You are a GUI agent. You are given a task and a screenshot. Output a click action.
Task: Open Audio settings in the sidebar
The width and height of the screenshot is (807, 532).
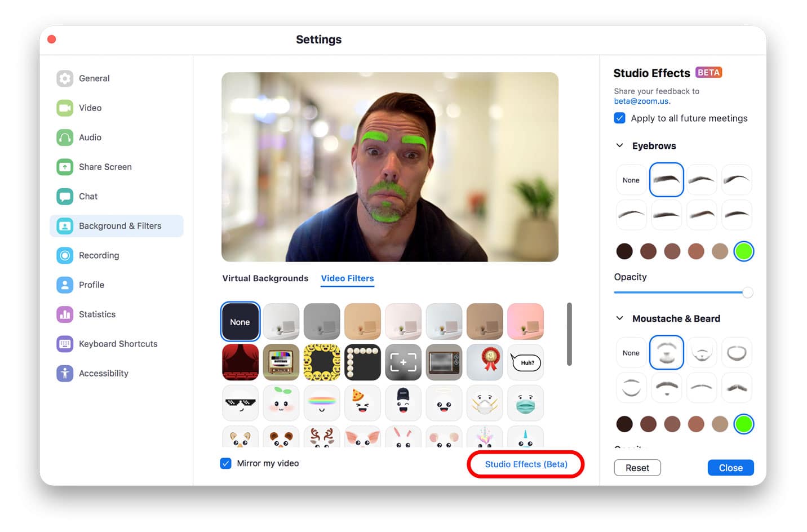tap(116, 138)
